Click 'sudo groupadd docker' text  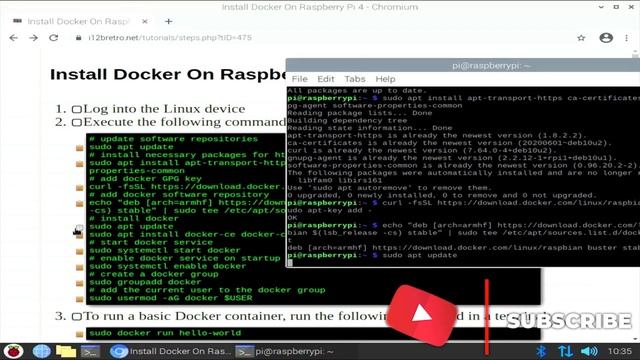click(145, 282)
